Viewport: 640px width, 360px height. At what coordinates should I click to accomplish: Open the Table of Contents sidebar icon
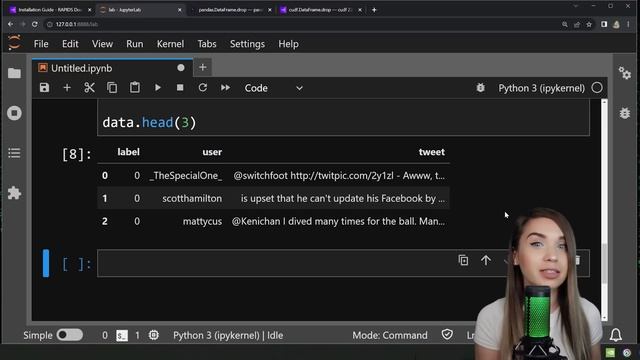(14, 153)
